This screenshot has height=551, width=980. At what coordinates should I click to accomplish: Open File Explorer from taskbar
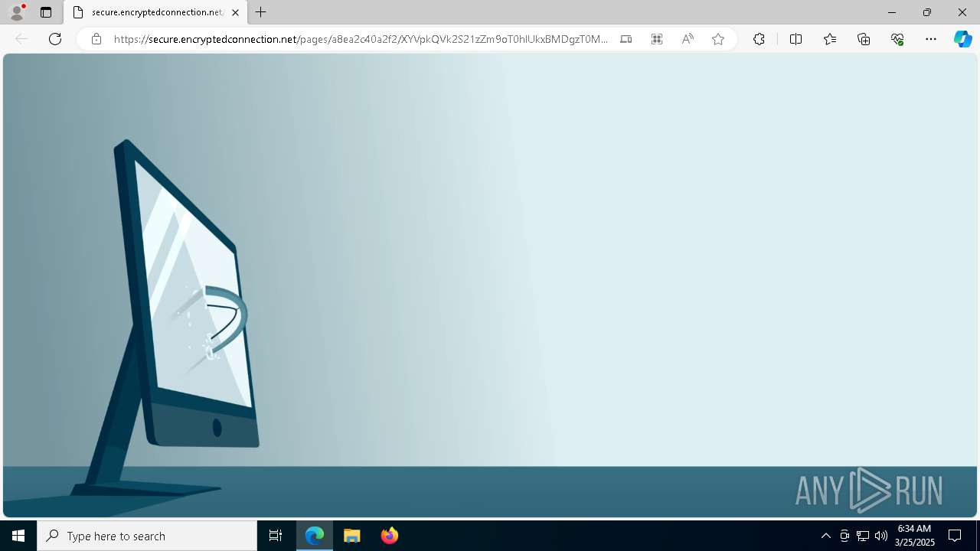(x=352, y=536)
